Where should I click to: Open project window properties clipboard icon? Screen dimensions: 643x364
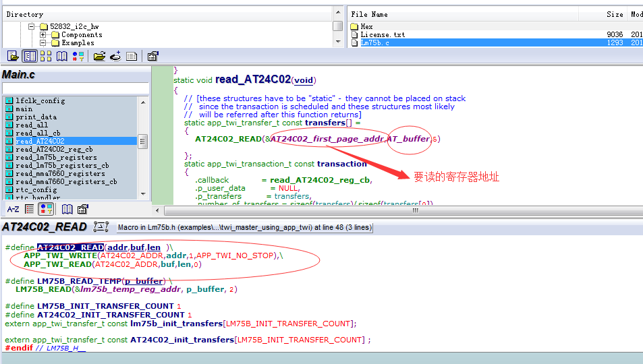(x=152, y=56)
